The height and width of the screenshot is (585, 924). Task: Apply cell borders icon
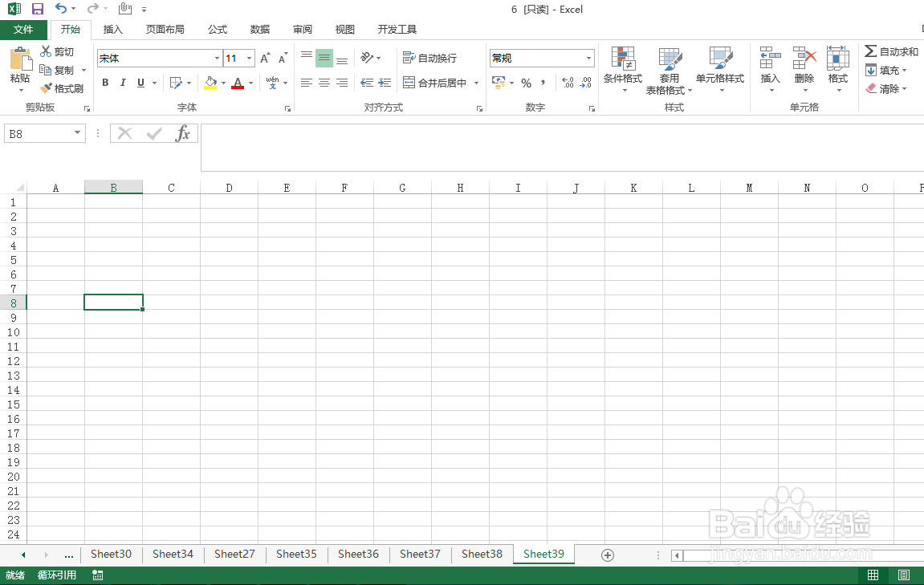click(x=176, y=83)
